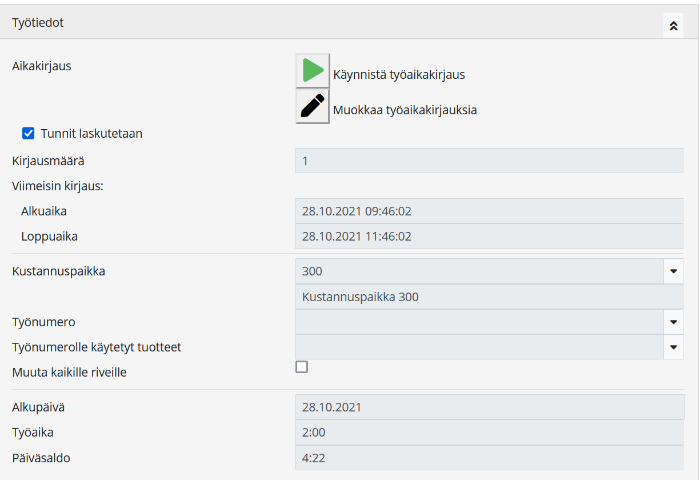Click the Muokkaa työaikakirjauksia text label
The width and height of the screenshot is (700, 480).
(404, 110)
